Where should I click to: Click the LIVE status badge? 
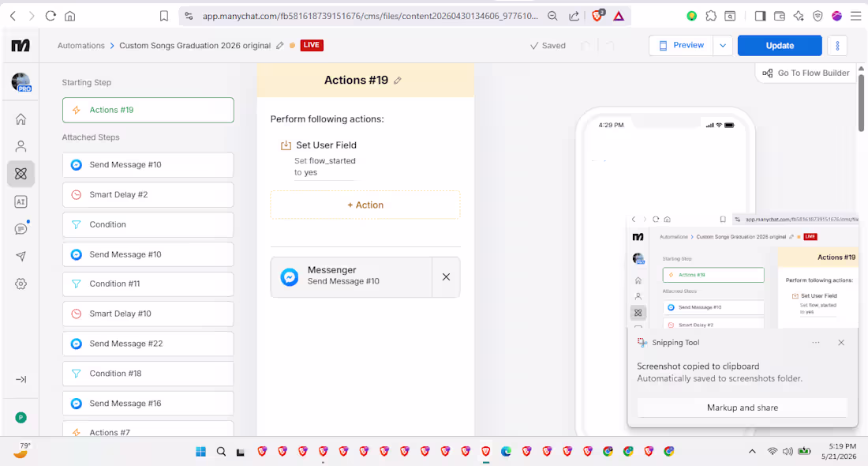click(312, 45)
